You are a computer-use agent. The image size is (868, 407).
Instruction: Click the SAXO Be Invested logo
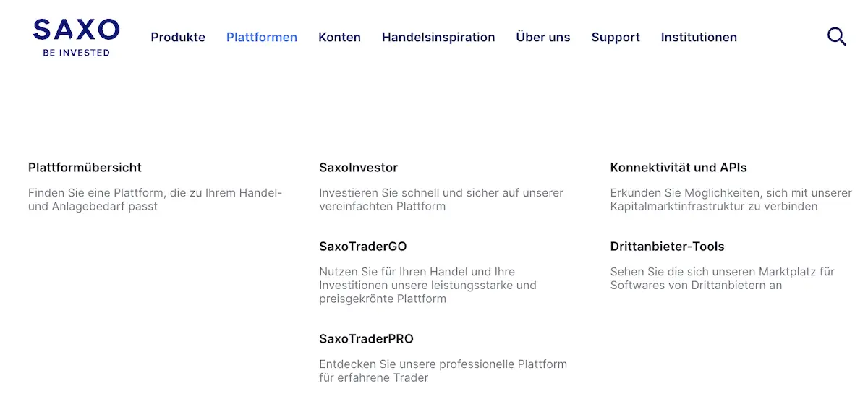coord(76,38)
